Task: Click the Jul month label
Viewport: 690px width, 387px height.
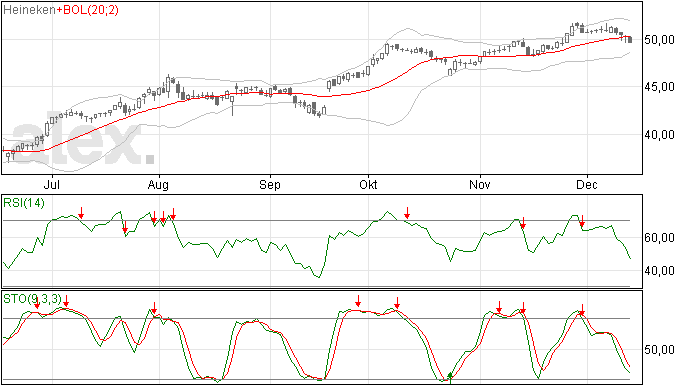Action: (x=52, y=184)
